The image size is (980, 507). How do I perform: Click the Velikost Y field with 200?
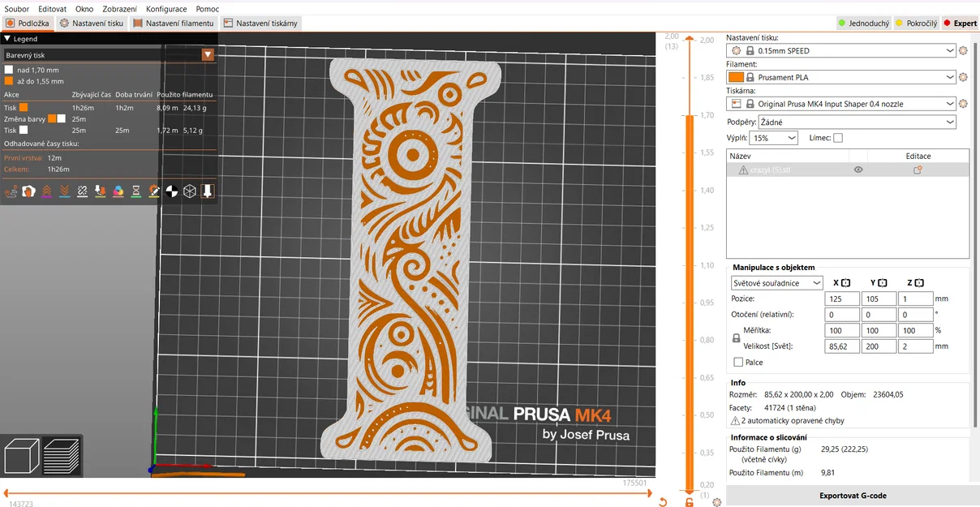[879, 346]
